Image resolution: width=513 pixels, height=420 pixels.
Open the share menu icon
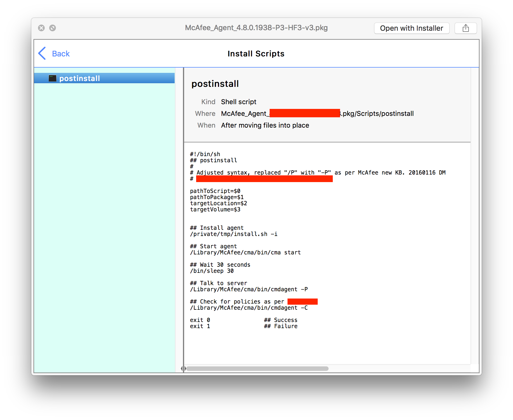[465, 28]
